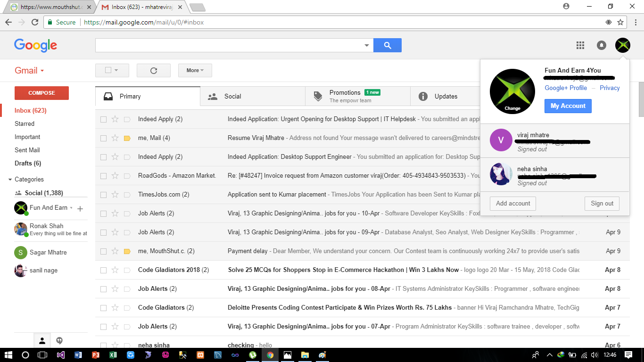Screen dimensions: 644x362
Task: Toggle importance marker on Payment delay email
Action: tap(127, 251)
